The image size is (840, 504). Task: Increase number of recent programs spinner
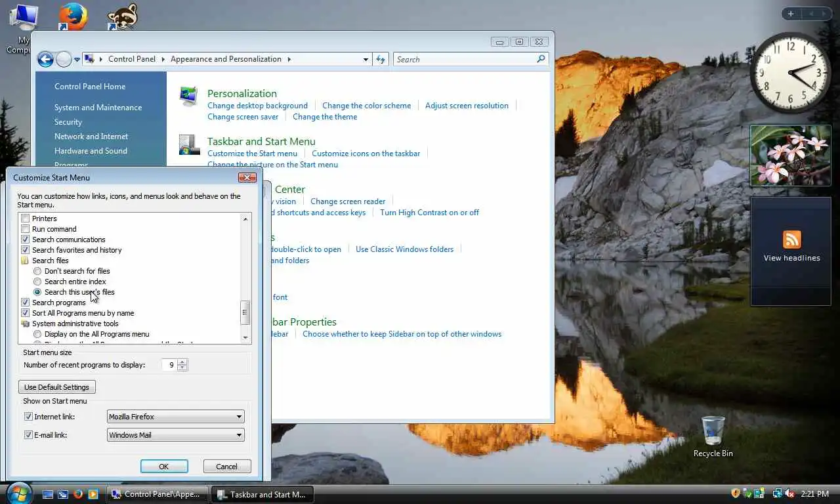[x=182, y=362]
